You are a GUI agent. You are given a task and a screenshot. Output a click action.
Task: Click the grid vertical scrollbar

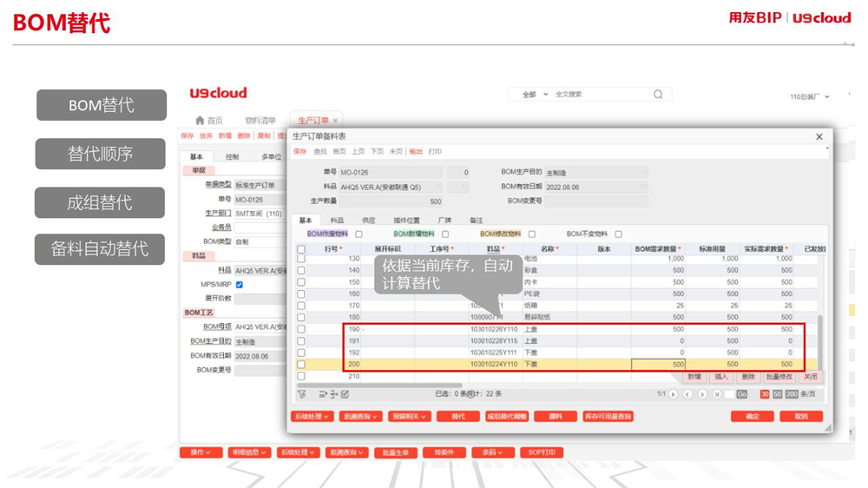click(820, 342)
